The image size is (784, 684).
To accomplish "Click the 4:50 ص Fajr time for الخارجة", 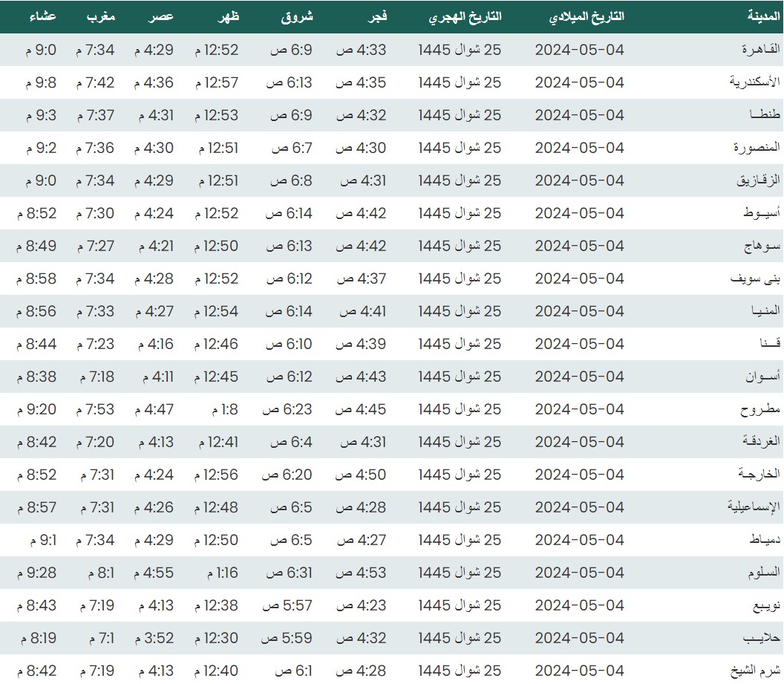I will 362,475.
